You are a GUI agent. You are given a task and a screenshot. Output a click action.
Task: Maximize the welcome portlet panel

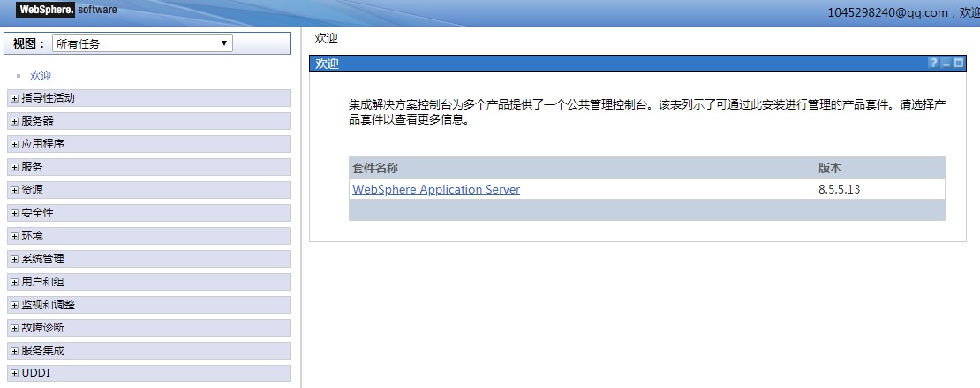click(958, 64)
